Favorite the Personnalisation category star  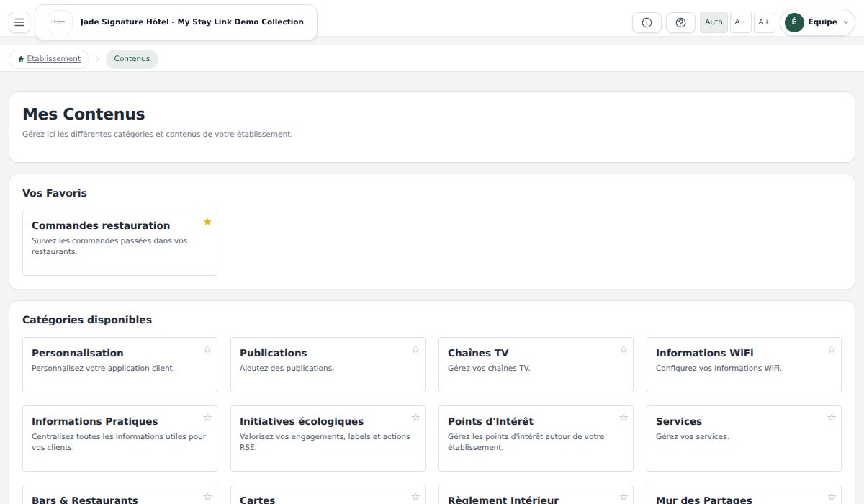[207, 349]
